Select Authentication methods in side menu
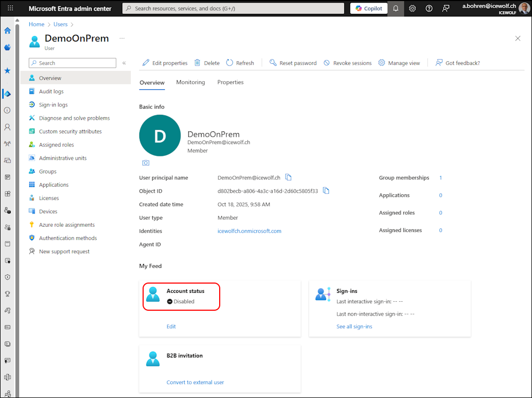 [x=67, y=238]
